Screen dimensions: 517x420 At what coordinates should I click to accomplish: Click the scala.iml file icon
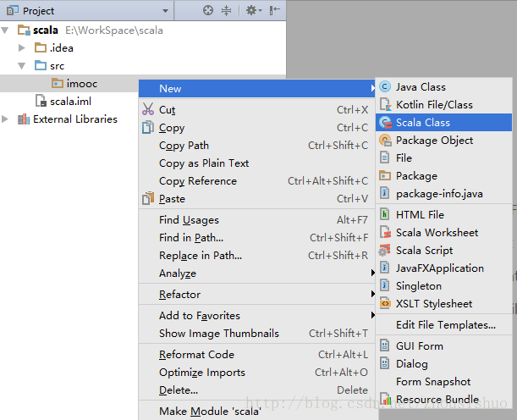(x=41, y=101)
